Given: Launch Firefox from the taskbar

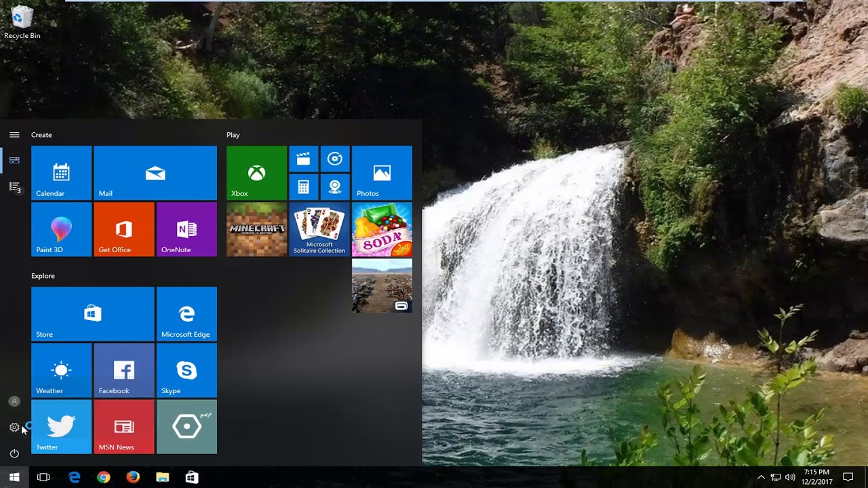Looking at the screenshot, I should (x=133, y=477).
